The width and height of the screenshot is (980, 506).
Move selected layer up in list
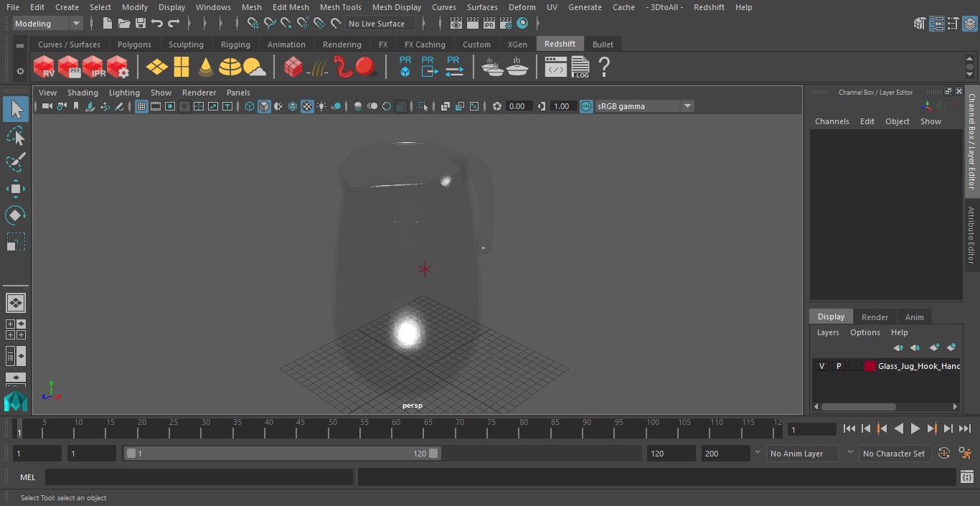point(898,347)
